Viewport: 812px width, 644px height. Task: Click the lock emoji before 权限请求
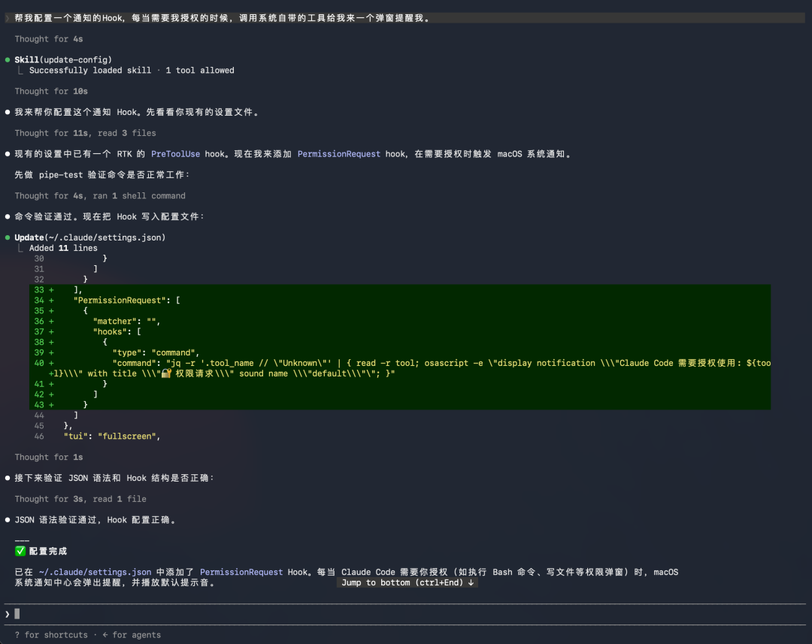coord(166,373)
